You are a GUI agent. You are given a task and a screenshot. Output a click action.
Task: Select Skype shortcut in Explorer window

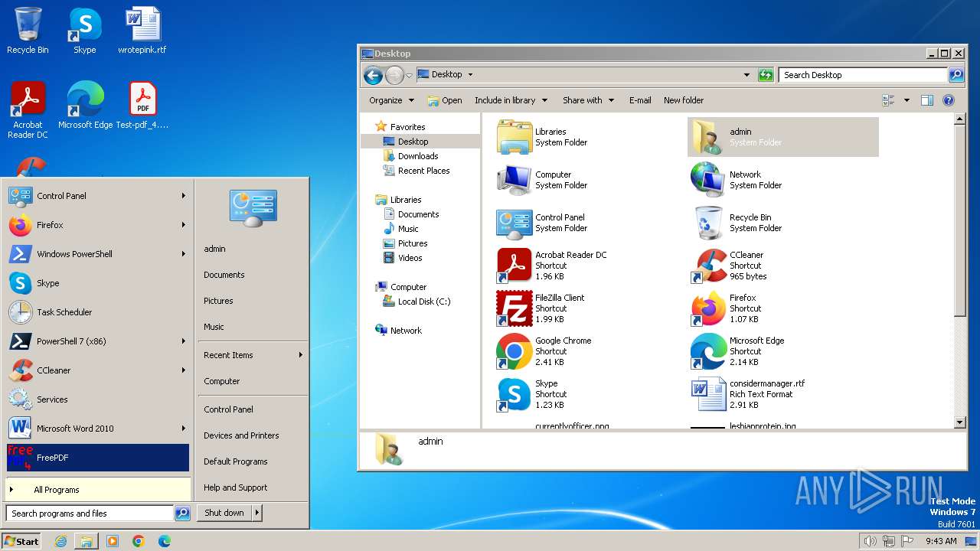point(531,394)
